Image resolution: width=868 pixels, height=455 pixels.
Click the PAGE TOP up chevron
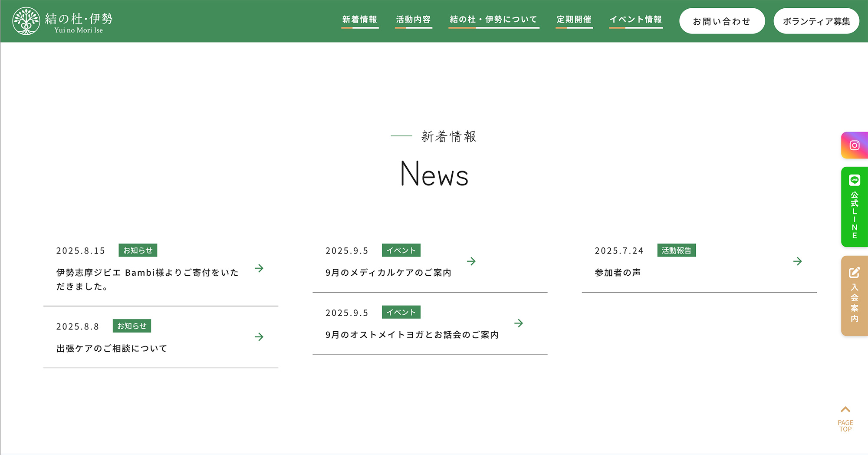pos(845,410)
